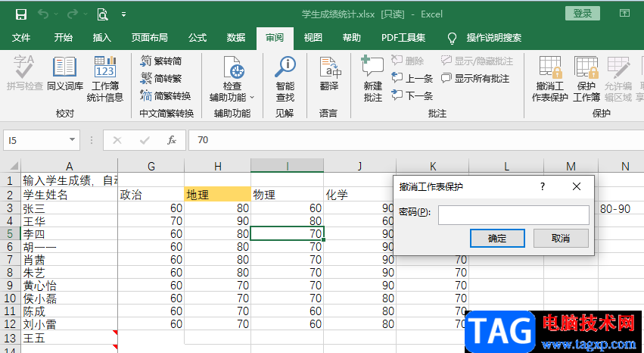Click the 取消 button in the dialog
The width and height of the screenshot is (644, 353).
point(561,239)
